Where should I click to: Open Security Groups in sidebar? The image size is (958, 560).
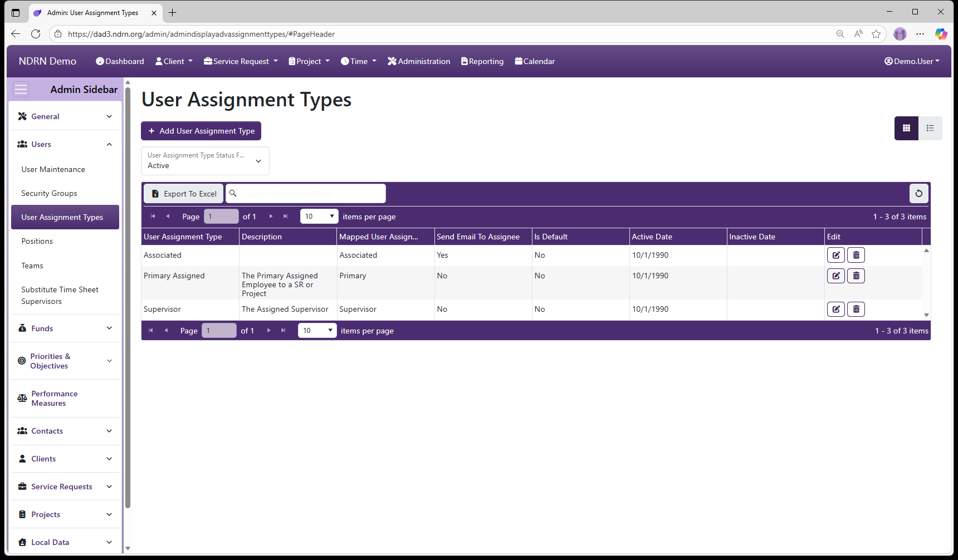tap(65, 193)
